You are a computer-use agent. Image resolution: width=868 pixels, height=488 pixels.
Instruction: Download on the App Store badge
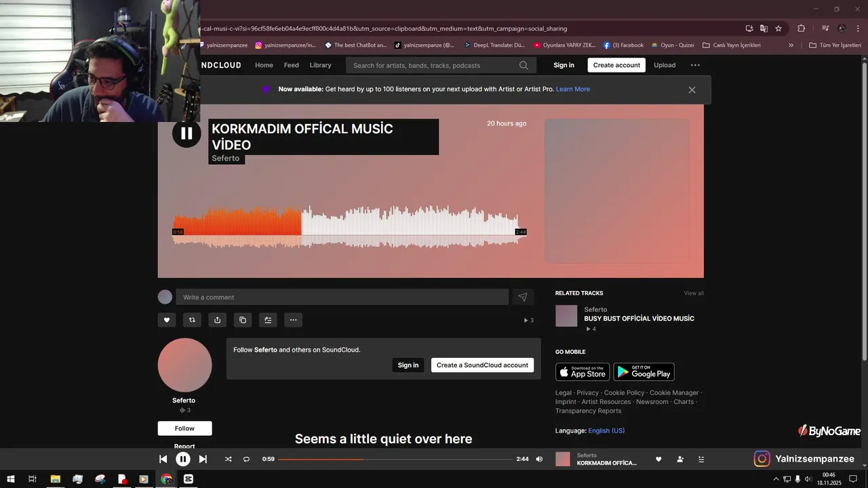583,372
